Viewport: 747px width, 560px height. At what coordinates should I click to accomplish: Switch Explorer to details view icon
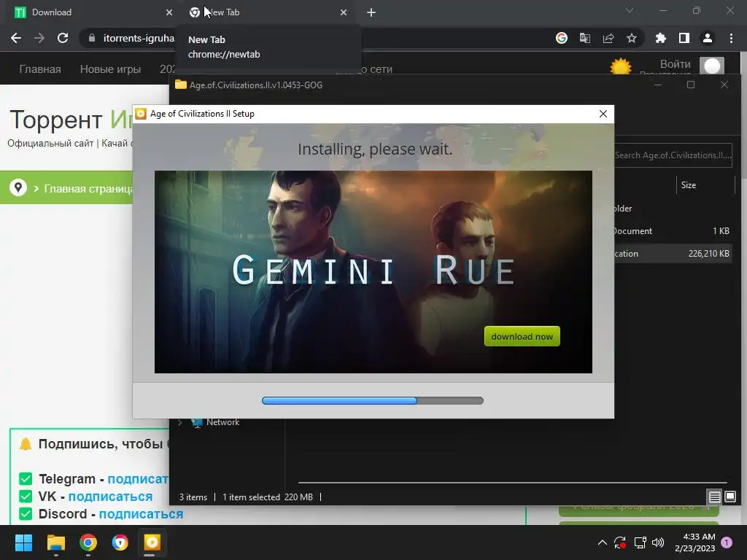714,497
